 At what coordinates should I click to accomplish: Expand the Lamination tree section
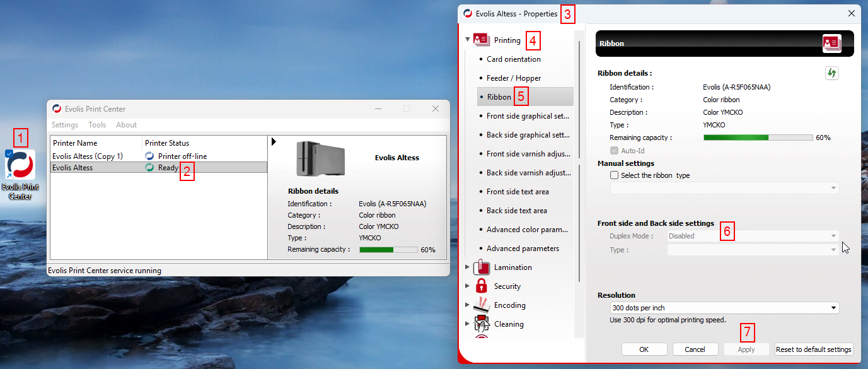tap(467, 267)
